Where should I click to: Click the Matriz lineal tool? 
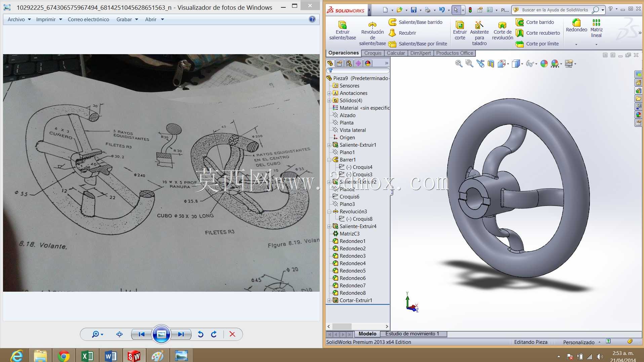point(596,28)
